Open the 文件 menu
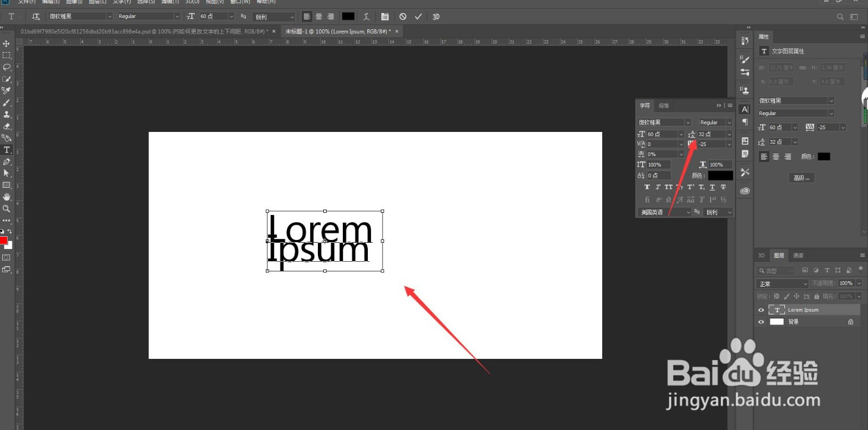 pos(27,2)
